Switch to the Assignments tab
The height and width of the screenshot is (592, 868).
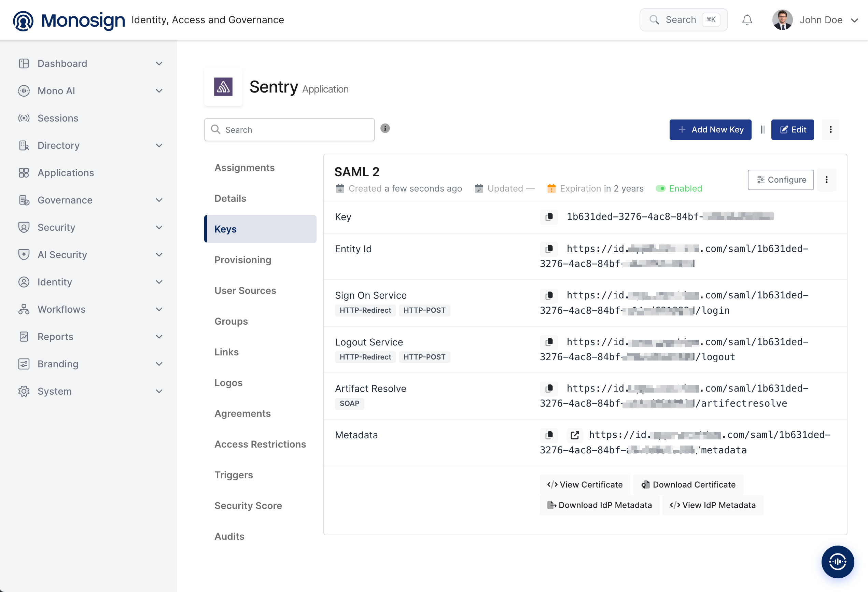260,168
